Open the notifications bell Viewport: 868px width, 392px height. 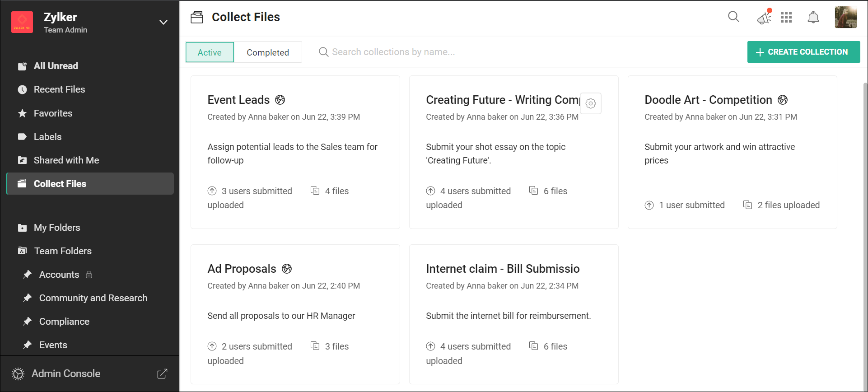point(813,18)
